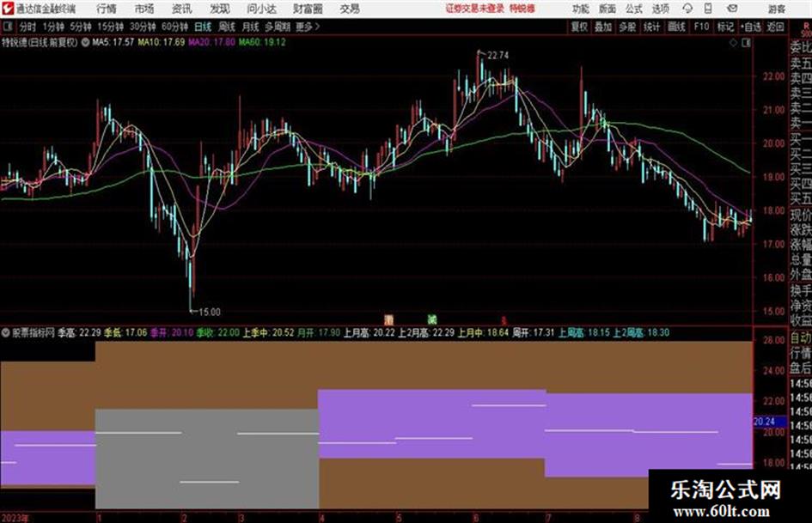Select the 周线 period tab
This screenshot has width=812, height=523.
click(x=227, y=27)
